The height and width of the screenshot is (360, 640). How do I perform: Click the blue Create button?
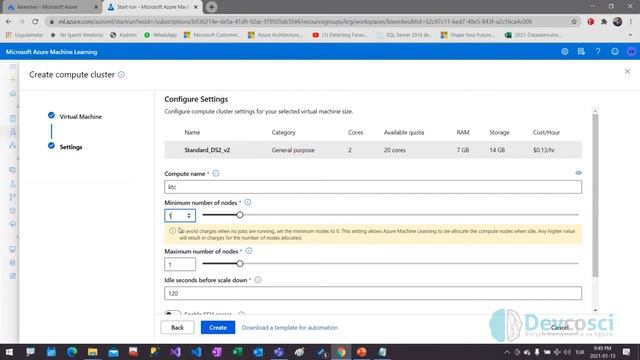coord(218,327)
